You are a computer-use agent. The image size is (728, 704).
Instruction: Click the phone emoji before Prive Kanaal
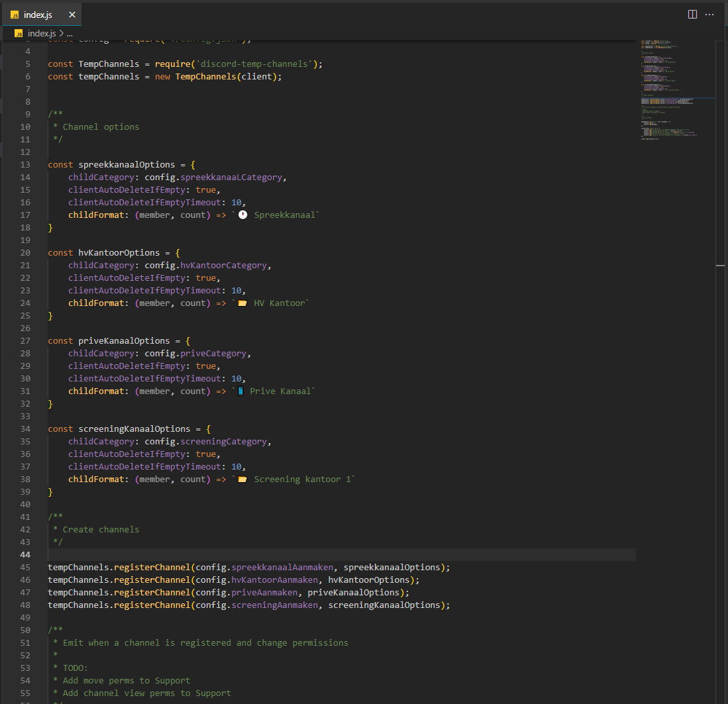tap(240, 391)
